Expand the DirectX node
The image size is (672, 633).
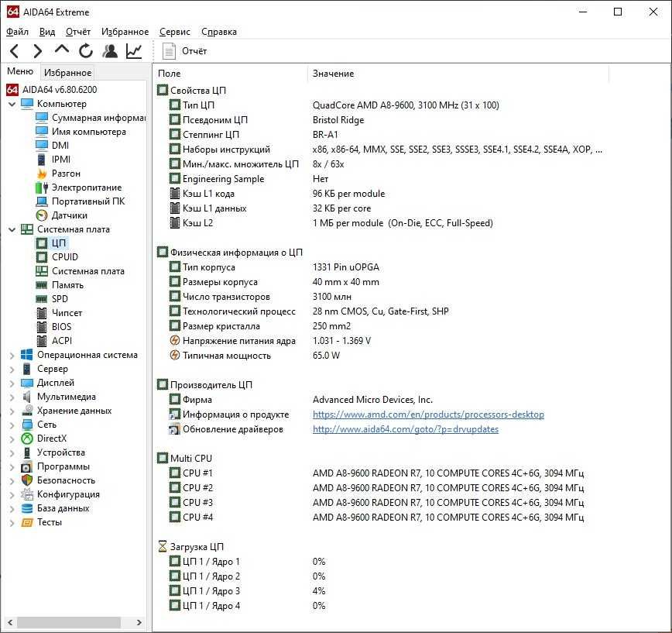[12, 439]
